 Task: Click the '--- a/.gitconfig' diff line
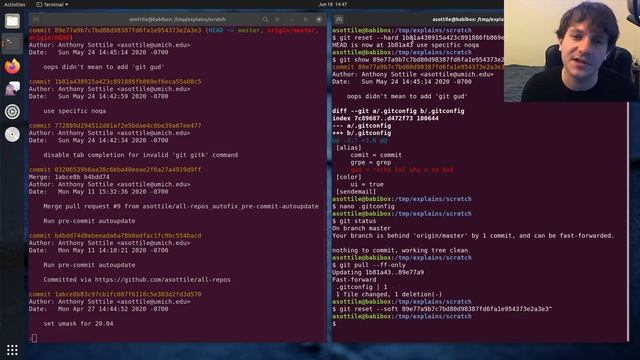[x=362, y=126]
